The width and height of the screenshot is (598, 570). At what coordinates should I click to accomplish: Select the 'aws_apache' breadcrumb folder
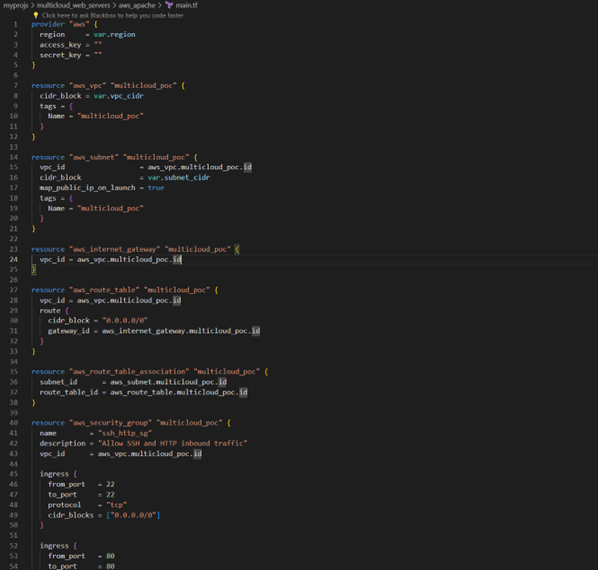(137, 5)
